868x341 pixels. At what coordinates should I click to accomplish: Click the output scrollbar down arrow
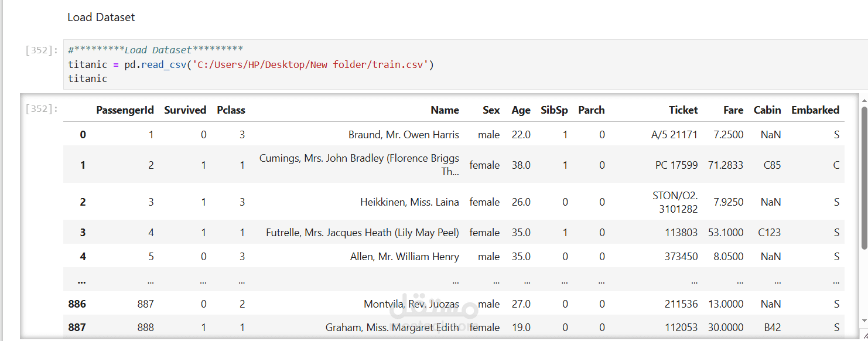[864, 320]
